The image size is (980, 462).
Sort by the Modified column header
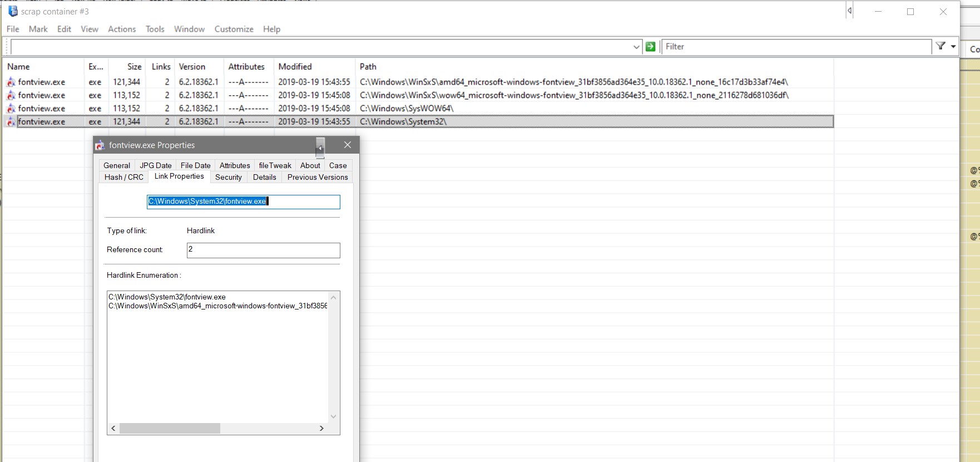tap(314, 67)
